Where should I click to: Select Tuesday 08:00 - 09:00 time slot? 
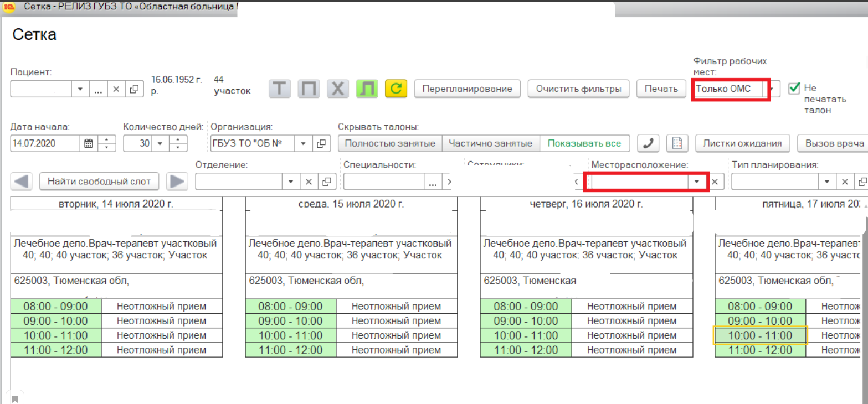coord(56,307)
